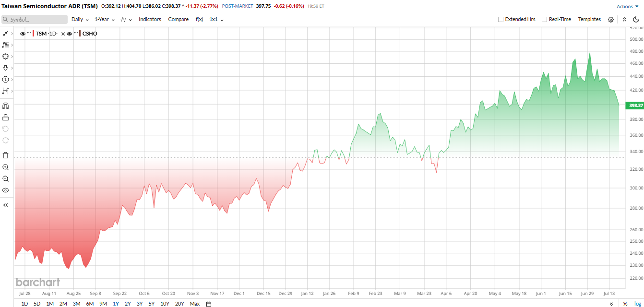Click the Symbol search input field
This screenshot has width=644, height=307.
coord(34,20)
